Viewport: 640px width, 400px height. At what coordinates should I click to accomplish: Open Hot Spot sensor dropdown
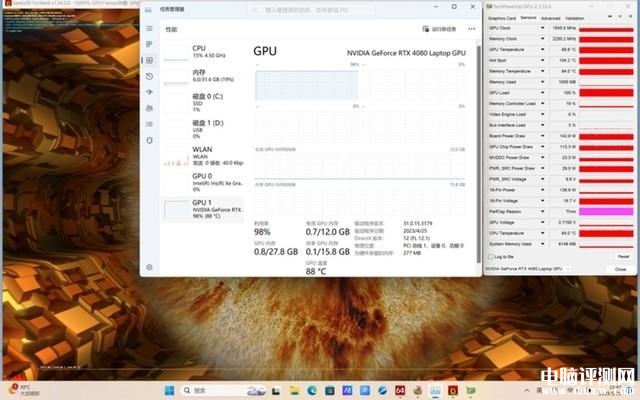[x=542, y=60]
